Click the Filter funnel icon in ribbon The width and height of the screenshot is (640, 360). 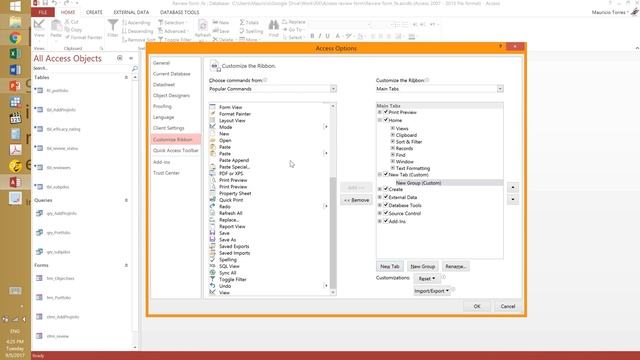[113, 26]
